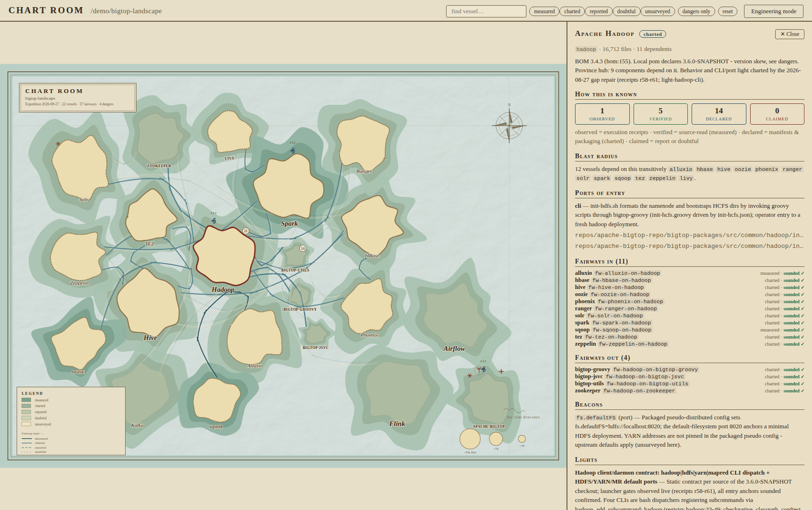Click the CLI anchor icon above Hadoop island

pyautogui.click(x=214, y=221)
